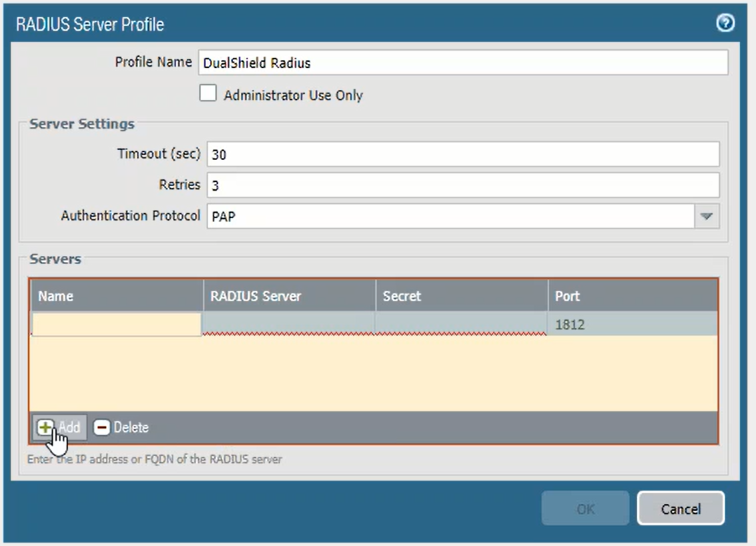Click the RADIUS Server column header

click(289, 296)
